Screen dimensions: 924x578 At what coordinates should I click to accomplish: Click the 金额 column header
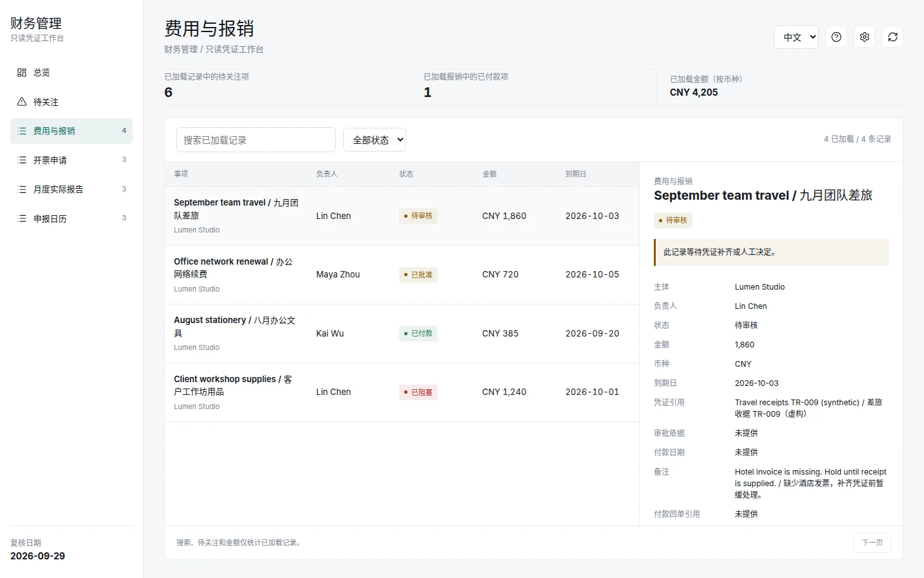(x=490, y=174)
